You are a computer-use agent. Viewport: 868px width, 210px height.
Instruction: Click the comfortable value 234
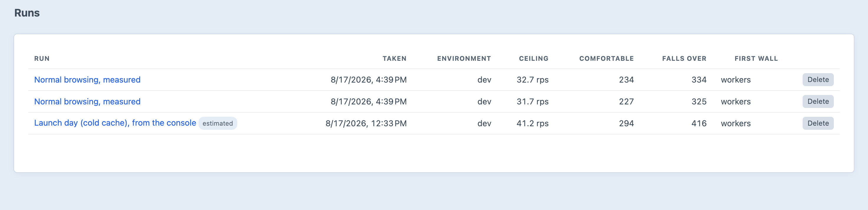(626, 80)
